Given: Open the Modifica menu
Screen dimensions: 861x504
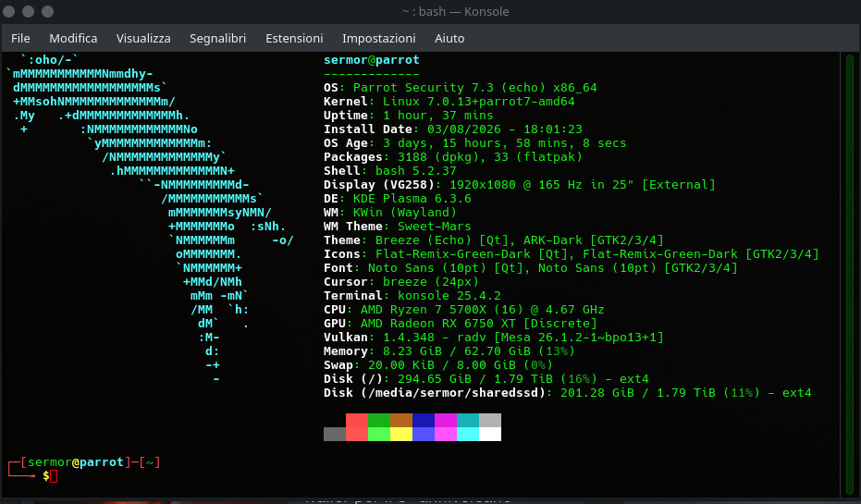Looking at the screenshot, I should pos(73,39).
